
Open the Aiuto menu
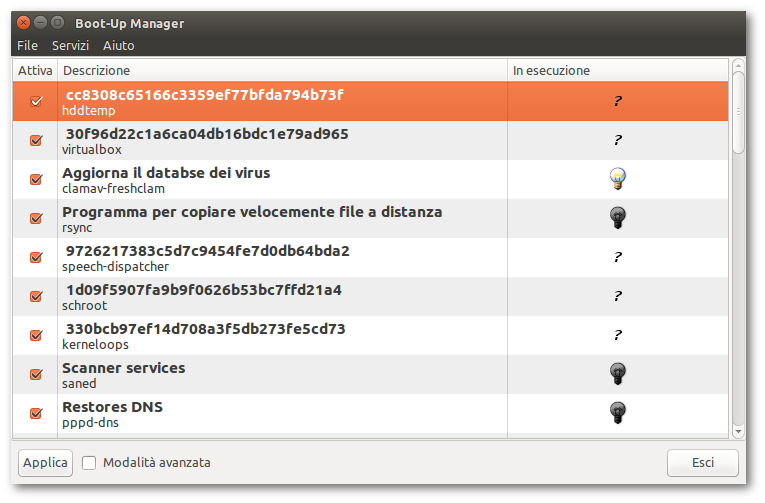coord(118,45)
